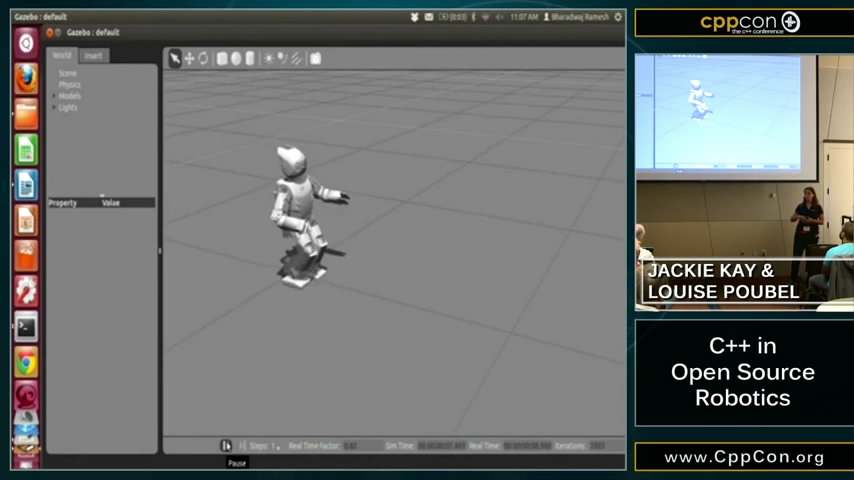Launch Firefox from the dock
This screenshot has width=854, height=480.
pyautogui.click(x=26, y=78)
